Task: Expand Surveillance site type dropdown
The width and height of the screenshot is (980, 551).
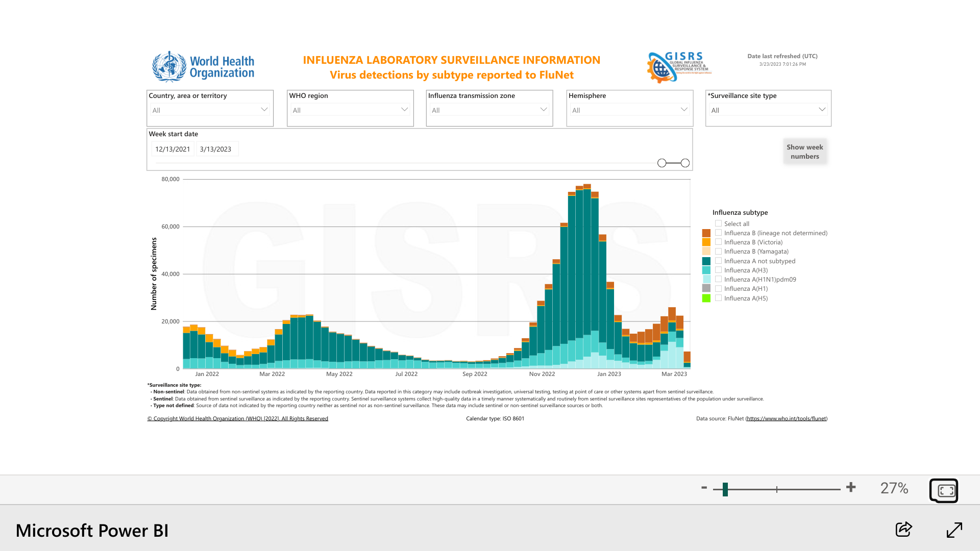Action: 768,110
